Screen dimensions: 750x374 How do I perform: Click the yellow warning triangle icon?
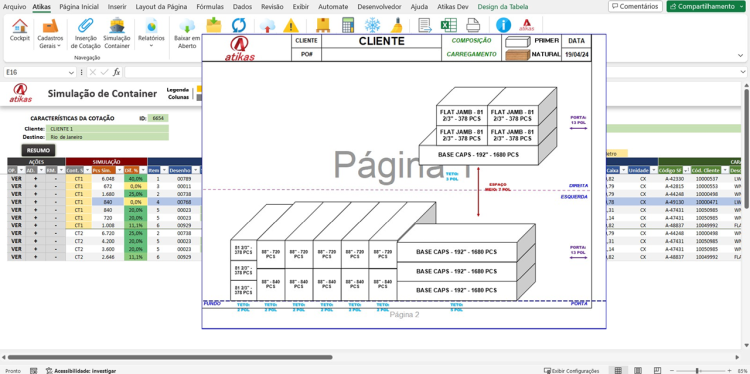[x=291, y=26]
